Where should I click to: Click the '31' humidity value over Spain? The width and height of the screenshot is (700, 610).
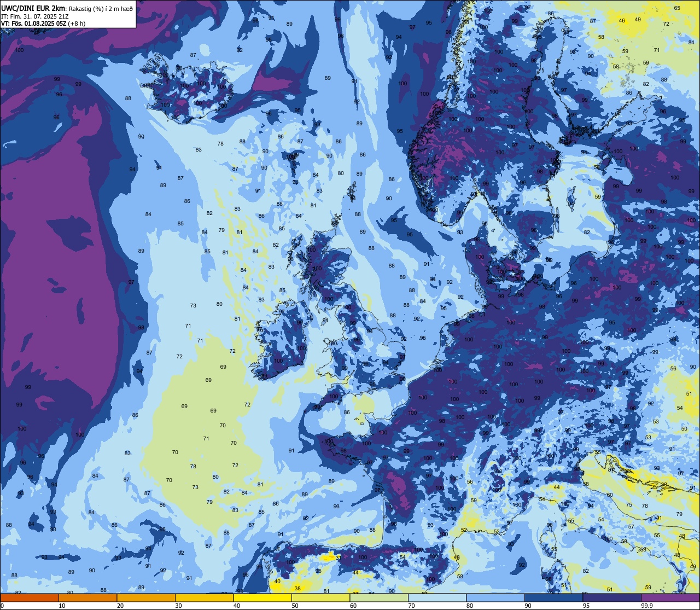(339, 557)
